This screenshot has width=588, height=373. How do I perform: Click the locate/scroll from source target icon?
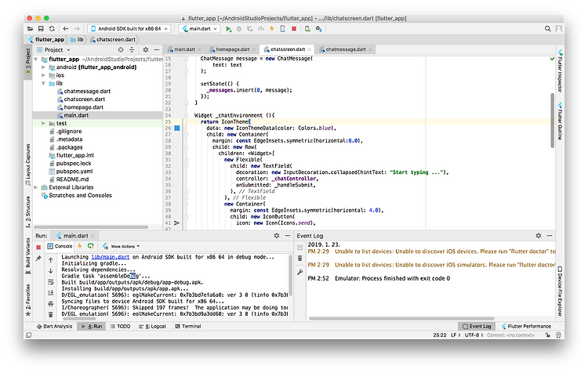pyautogui.click(x=121, y=49)
